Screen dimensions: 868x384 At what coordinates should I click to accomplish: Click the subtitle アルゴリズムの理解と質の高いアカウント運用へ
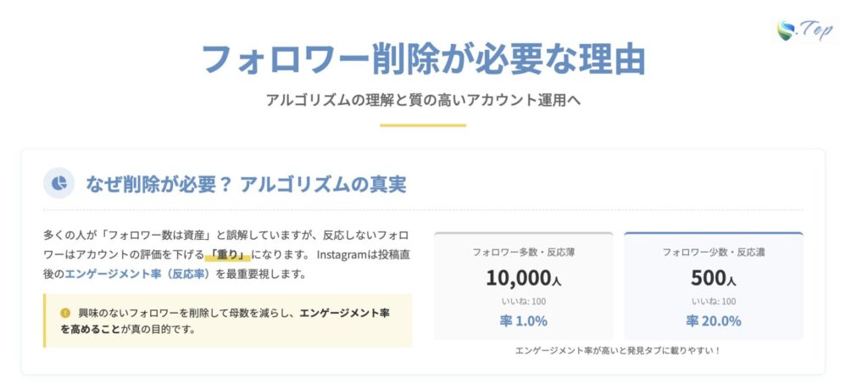[423, 99]
